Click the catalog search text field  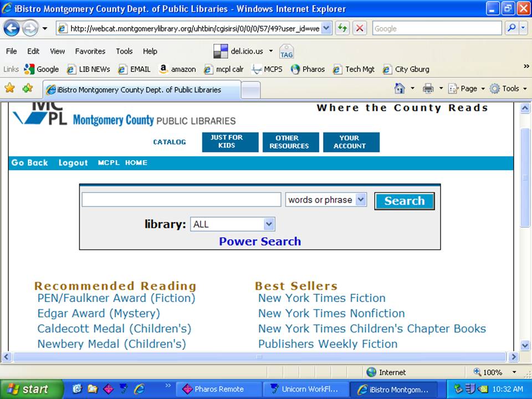pyautogui.click(x=181, y=199)
